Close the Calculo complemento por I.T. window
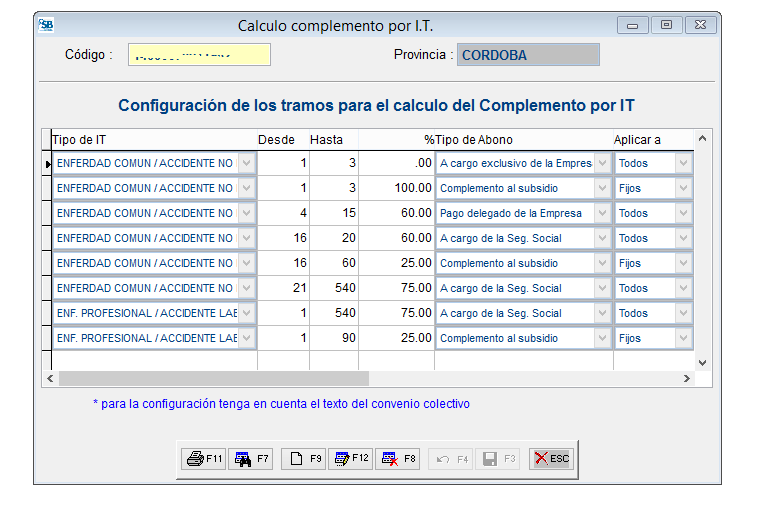The image size is (759, 513). click(x=700, y=25)
